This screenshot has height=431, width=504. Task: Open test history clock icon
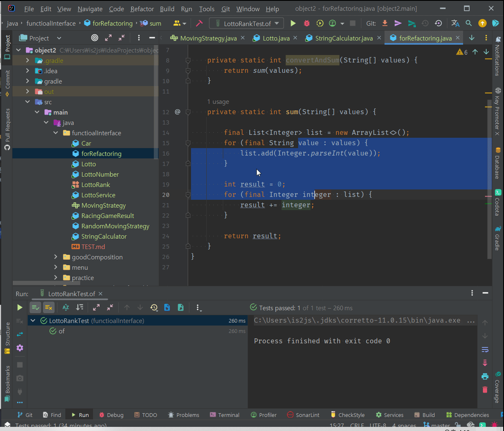tap(154, 307)
